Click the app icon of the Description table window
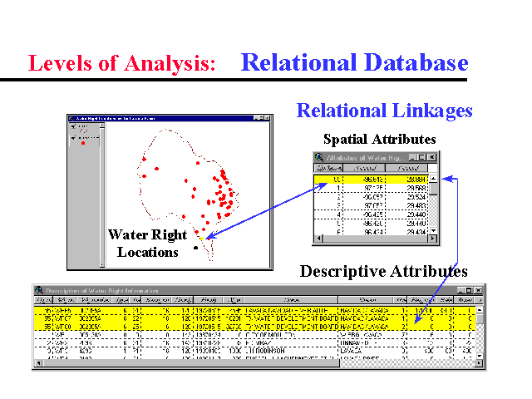 point(38,288)
